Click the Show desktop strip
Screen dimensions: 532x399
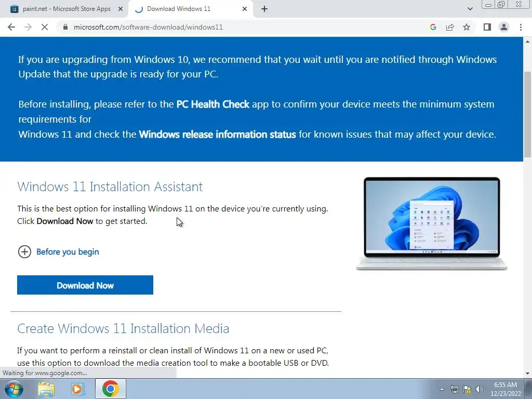coord(528,389)
